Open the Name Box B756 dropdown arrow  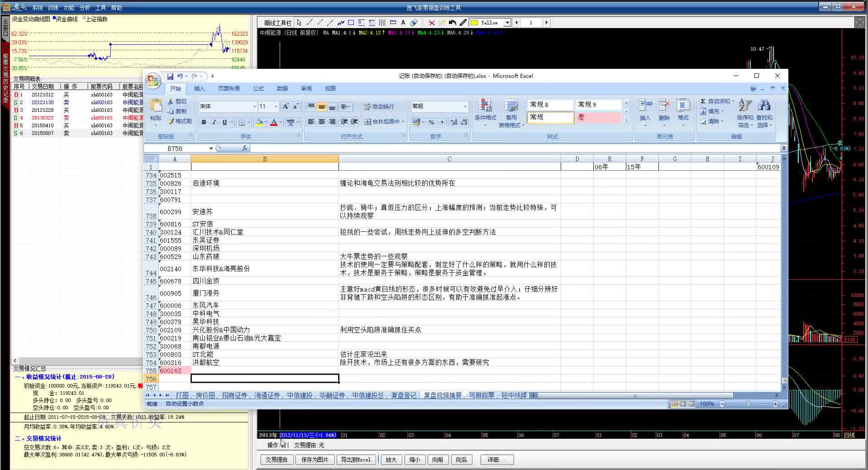pos(211,149)
